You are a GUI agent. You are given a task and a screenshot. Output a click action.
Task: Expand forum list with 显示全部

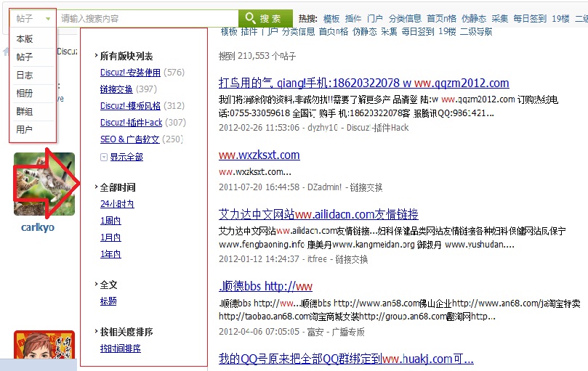pos(126,157)
